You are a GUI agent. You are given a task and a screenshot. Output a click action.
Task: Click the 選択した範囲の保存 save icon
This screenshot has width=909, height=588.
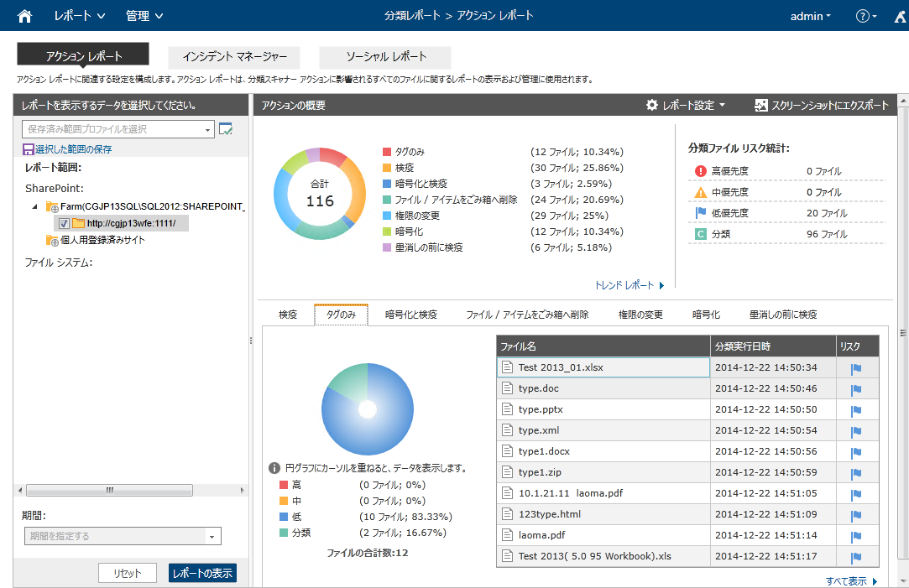[29, 149]
